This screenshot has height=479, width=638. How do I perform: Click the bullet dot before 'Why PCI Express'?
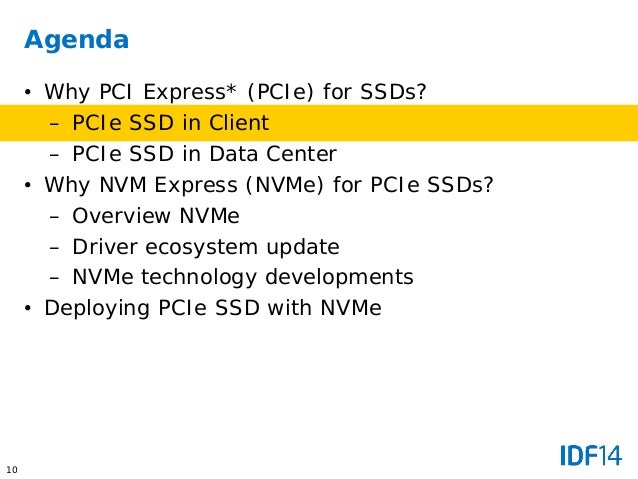click(28, 92)
